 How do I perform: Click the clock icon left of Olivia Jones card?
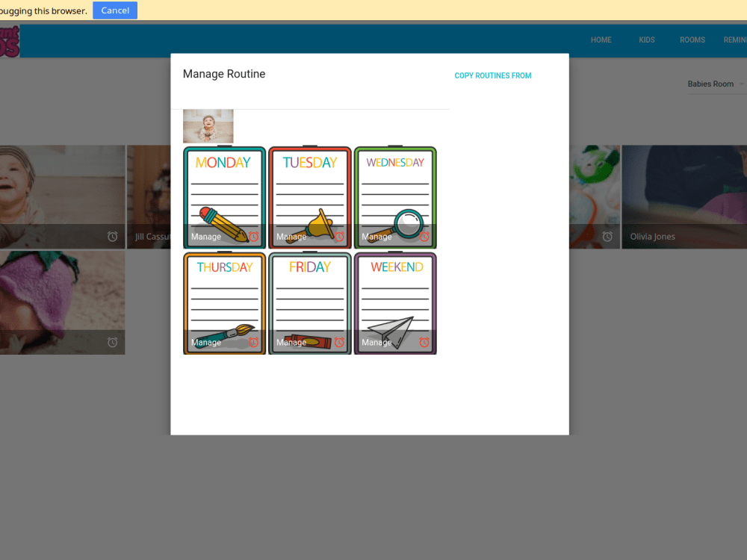(607, 237)
